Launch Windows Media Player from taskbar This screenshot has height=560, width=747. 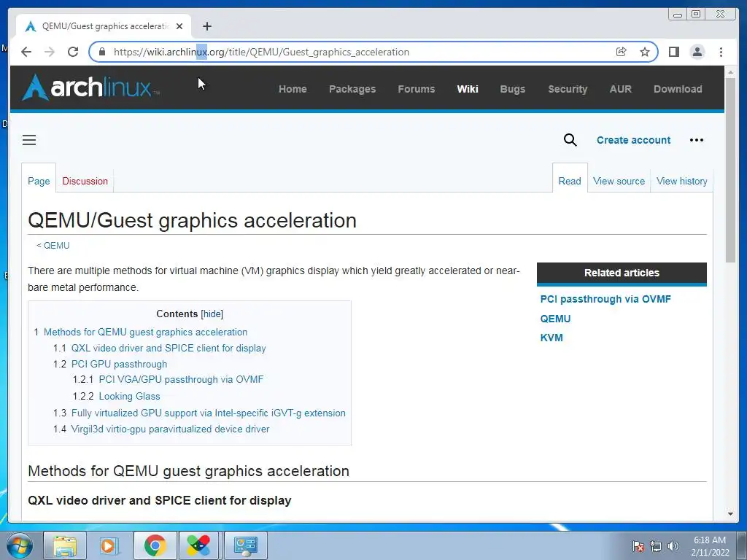(109, 545)
